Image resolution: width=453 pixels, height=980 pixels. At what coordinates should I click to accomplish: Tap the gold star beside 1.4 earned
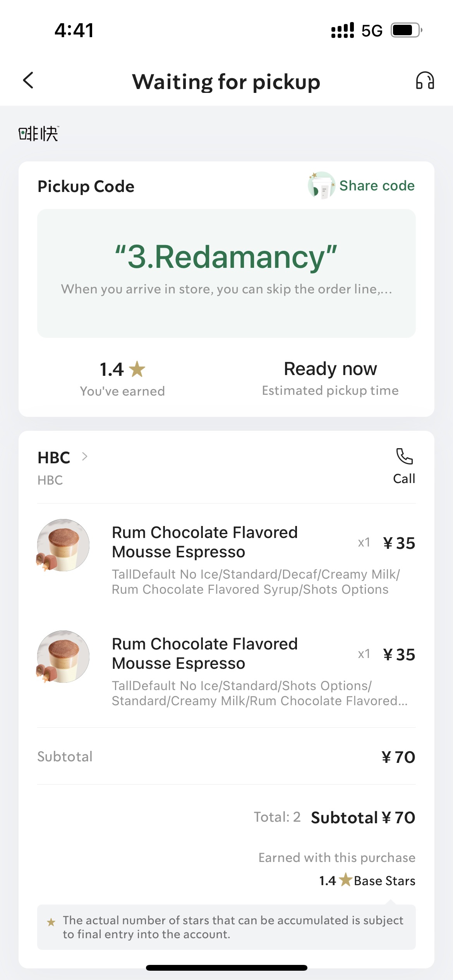tap(137, 369)
